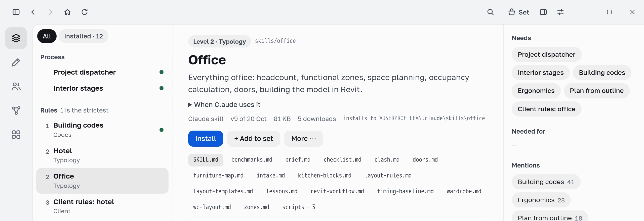Image resolution: width=644 pixels, height=221 pixels.
Task: Switch to the All filter tab
Action: [x=47, y=36]
